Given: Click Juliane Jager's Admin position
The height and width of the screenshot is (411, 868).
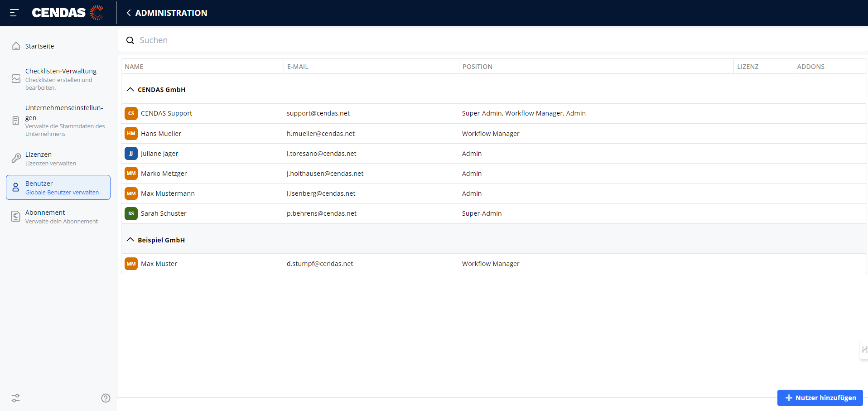Looking at the screenshot, I should [472, 154].
